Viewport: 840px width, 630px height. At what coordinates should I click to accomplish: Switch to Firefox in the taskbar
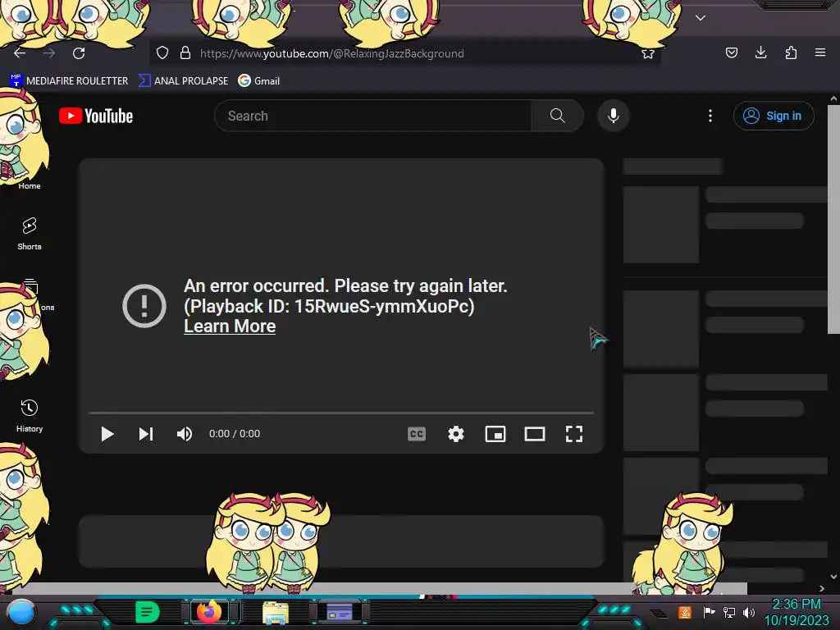[x=209, y=612]
